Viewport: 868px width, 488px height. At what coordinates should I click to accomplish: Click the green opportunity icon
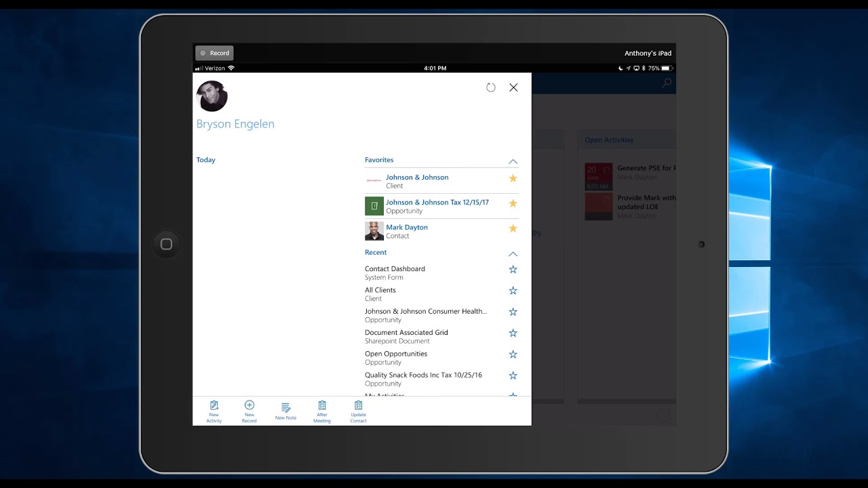click(x=374, y=206)
